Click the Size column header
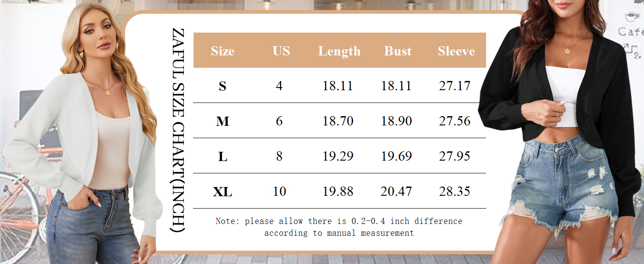Viewport: 644px width, 264px height. point(222,51)
